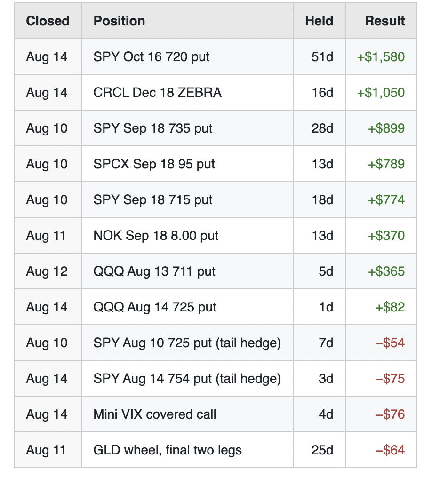Select the "–$54" loss value
448x478 pixels.
click(390, 343)
